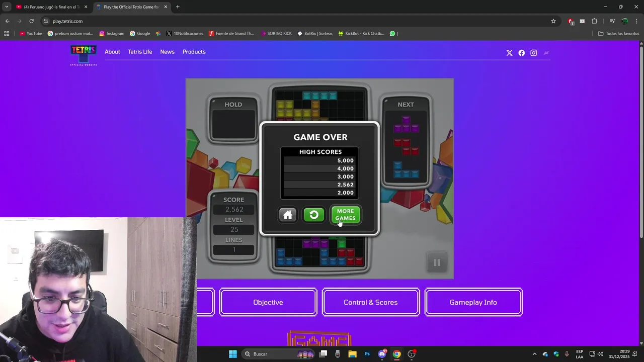
Task: Open the Instagram bookmark
Action: [x=112, y=34]
